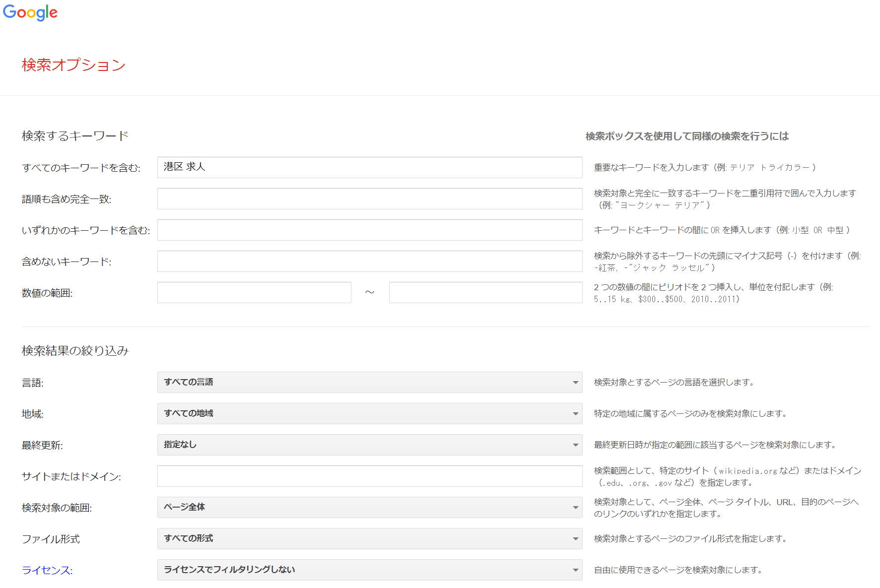
Task: Click the 最終更新 label
Action: point(42,445)
